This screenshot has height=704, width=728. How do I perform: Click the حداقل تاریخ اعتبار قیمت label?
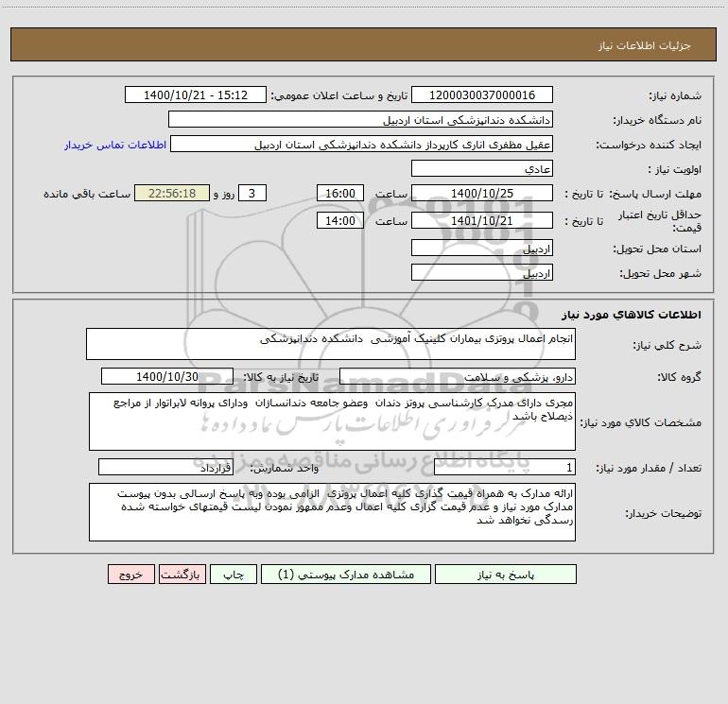661,221
